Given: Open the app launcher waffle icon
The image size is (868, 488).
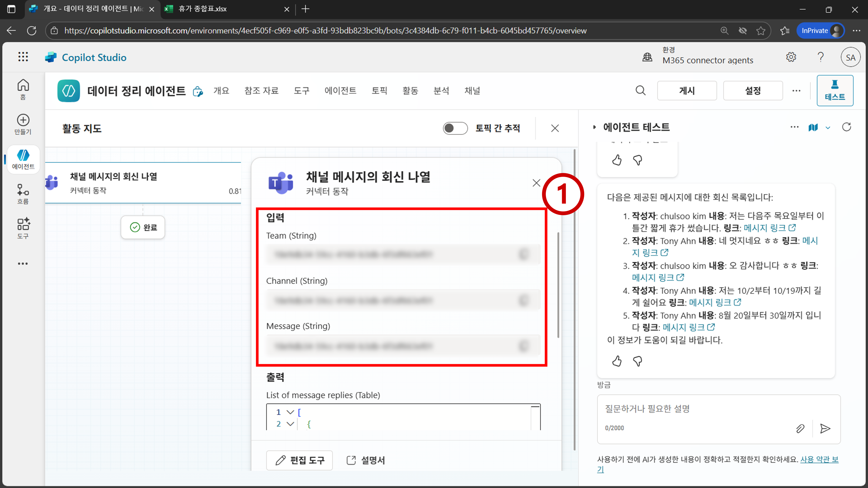Looking at the screenshot, I should pyautogui.click(x=23, y=57).
